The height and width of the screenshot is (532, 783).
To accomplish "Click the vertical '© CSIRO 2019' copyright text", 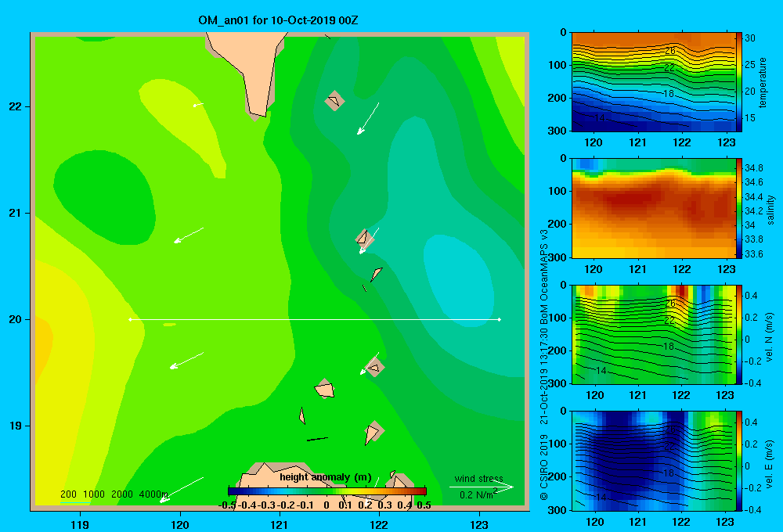I will [544, 466].
